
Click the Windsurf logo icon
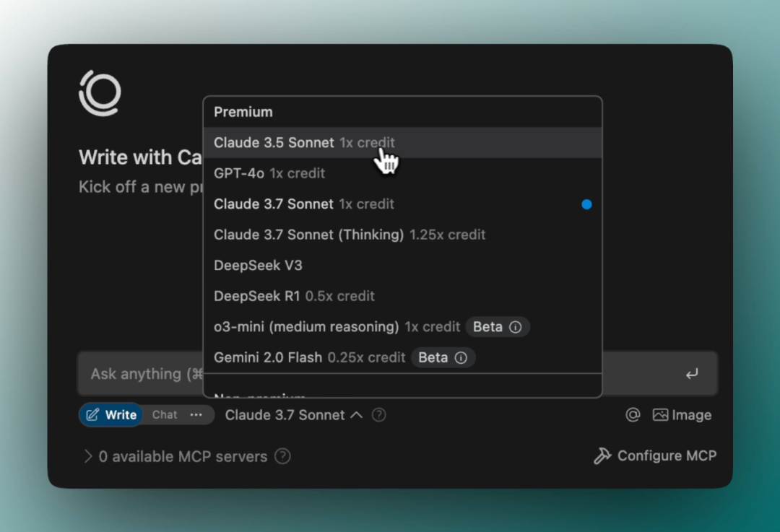[100, 93]
